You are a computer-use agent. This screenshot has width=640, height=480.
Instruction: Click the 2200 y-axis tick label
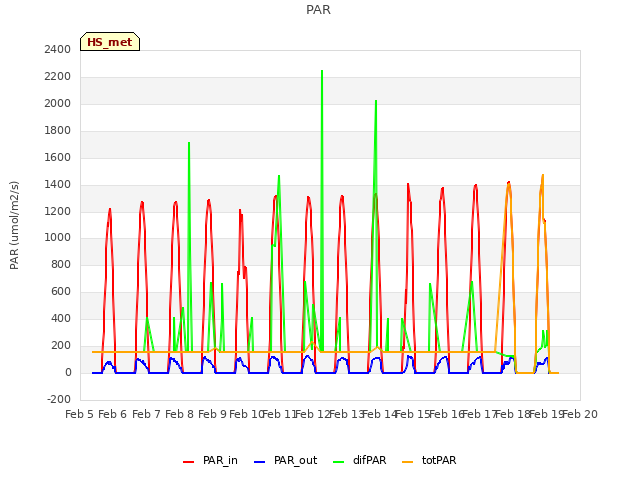tap(58, 76)
